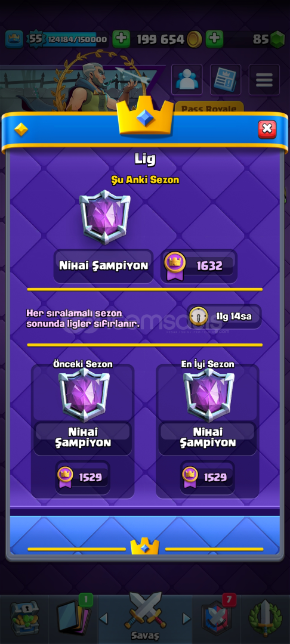Close the Lig popup with red X

click(267, 129)
